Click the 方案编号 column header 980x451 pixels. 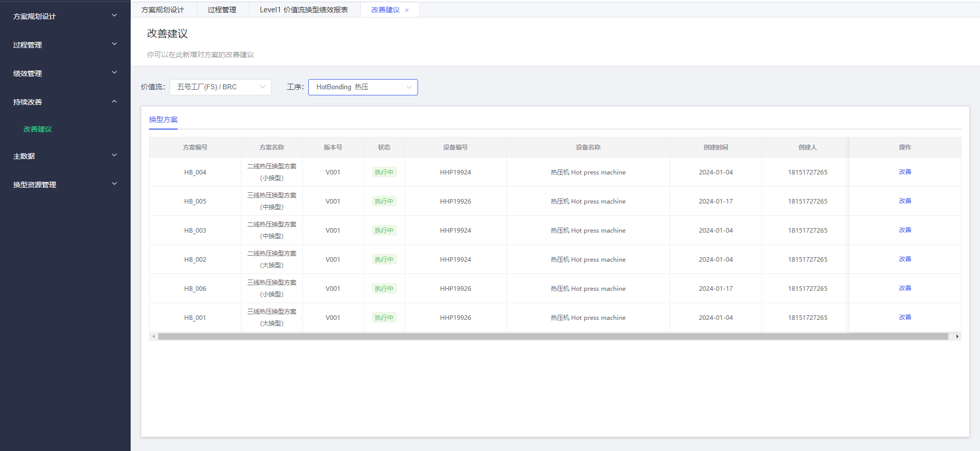point(195,147)
